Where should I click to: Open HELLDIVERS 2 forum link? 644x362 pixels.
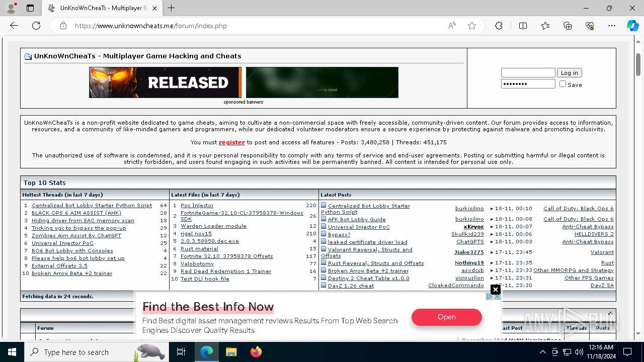pos(594,234)
